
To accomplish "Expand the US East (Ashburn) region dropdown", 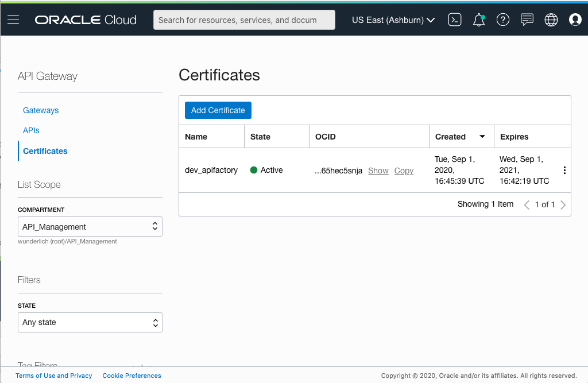I will [x=393, y=19].
